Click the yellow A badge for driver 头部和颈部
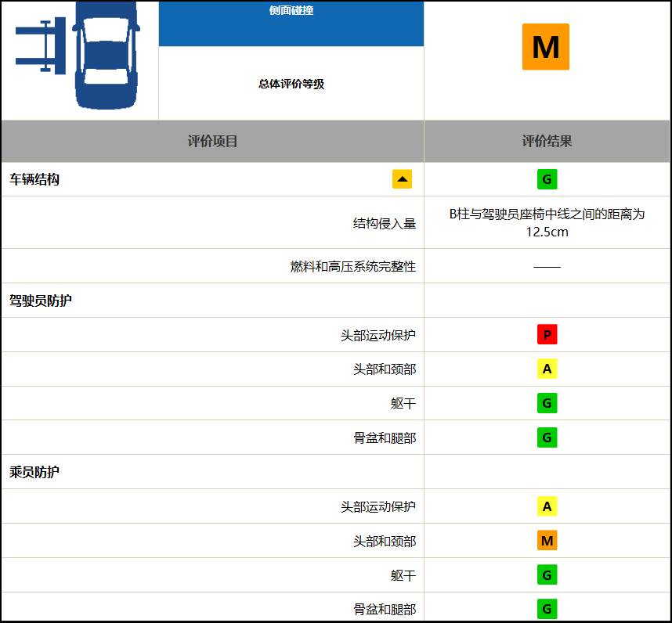Image resolution: width=672 pixels, height=623 pixels. (x=547, y=369)
